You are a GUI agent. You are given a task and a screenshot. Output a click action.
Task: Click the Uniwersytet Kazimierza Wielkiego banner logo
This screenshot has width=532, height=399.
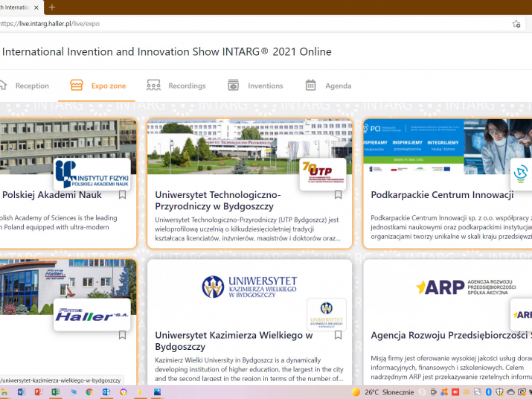click(249, 287)
